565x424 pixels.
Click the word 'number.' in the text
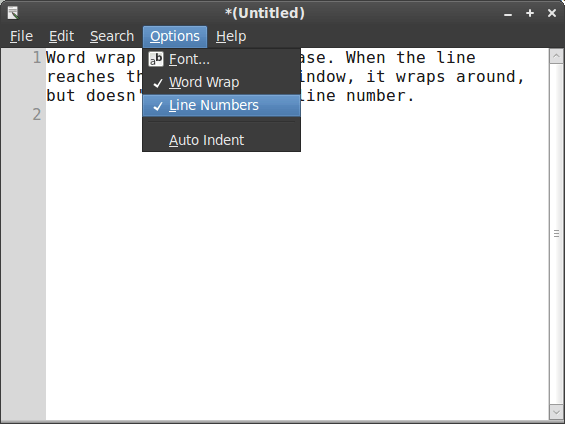pos(380,96)
